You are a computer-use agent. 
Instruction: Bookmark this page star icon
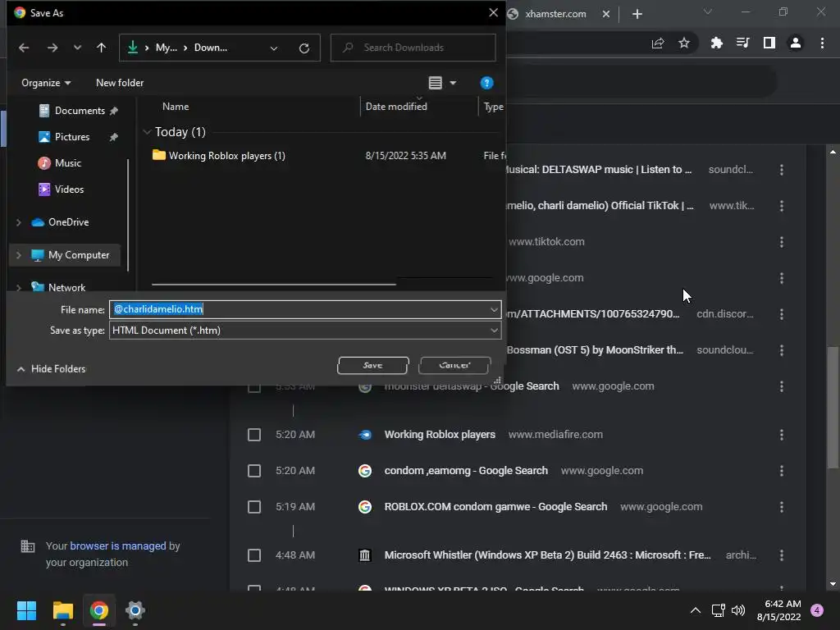pos(684,43)
